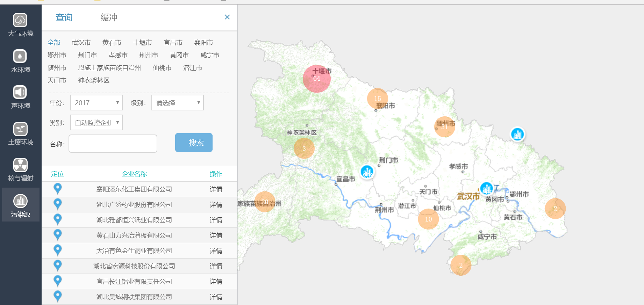This screenshot has width=644, height=305.
Task: Open the 水环境 sidebar icon
Action: coord(20,56)
